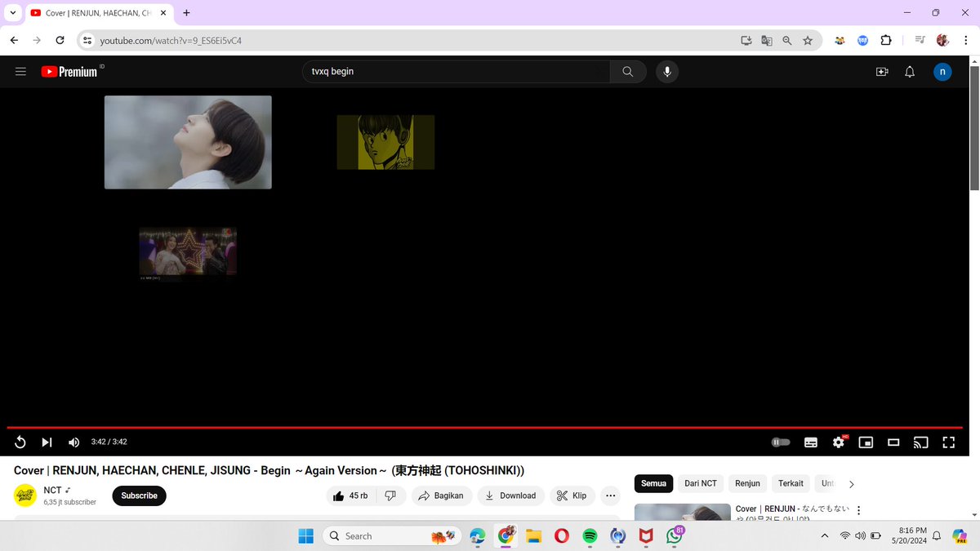
Task: Open Opera browser from the taskbar
Action: 562,535
